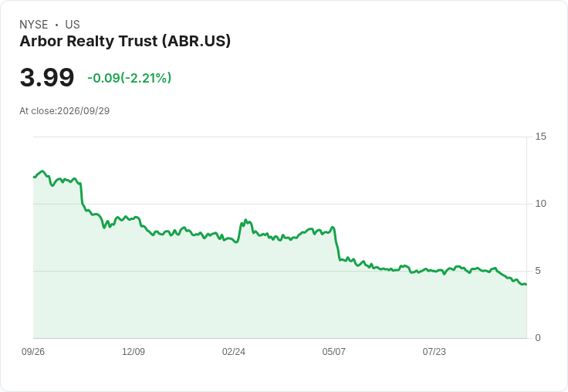Screen dimensions: 568x392
Task: Click the price spike peak after 02/24
Action: tap(245, 220)
